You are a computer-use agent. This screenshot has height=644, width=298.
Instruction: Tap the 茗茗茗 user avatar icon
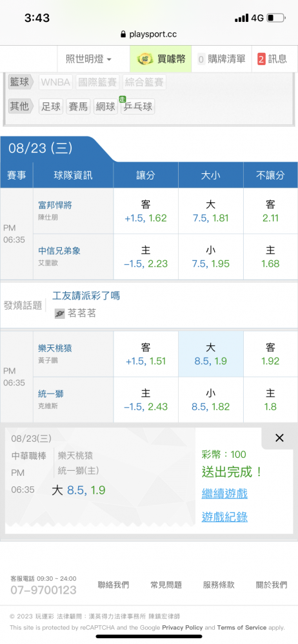click(x=60, y=314)
